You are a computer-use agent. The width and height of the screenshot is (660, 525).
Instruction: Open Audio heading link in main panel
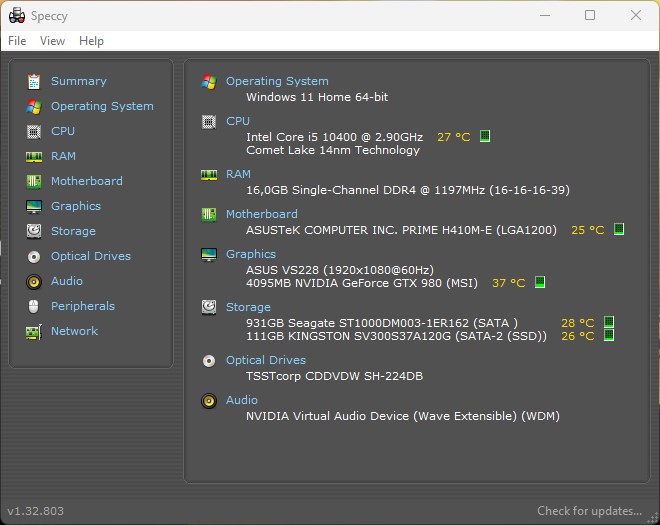pyautogui.click(x=242, y=400)
